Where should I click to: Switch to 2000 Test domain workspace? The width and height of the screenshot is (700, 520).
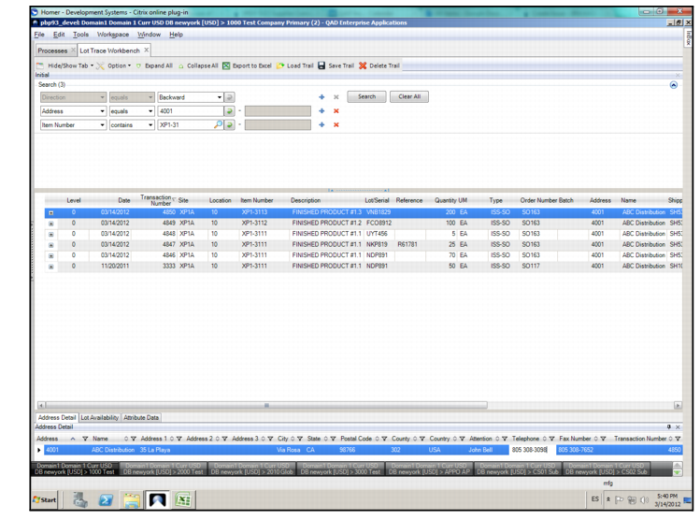(163, 469)
